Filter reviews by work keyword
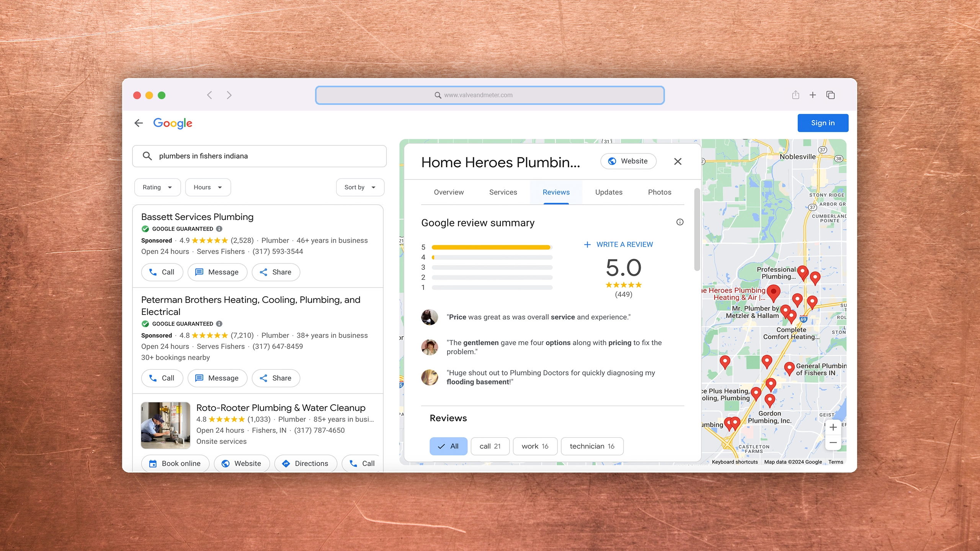The height and width of the screenshot is (551, 980). (535, 446)
